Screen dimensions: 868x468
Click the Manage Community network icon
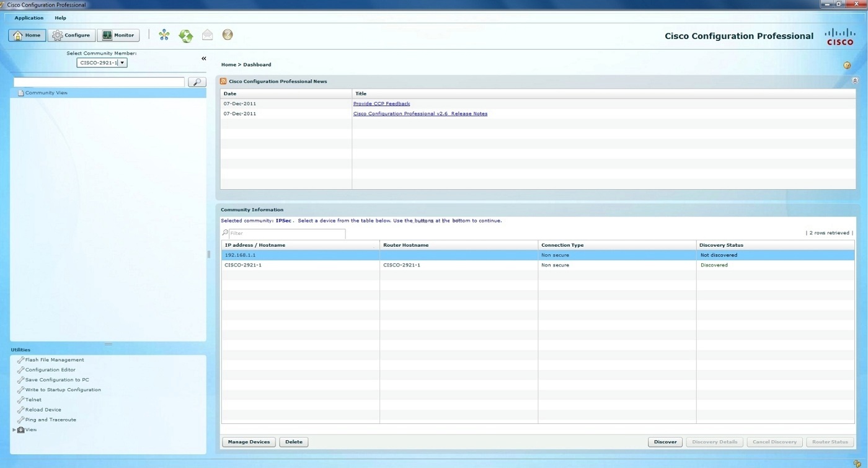tap(164, 35)
